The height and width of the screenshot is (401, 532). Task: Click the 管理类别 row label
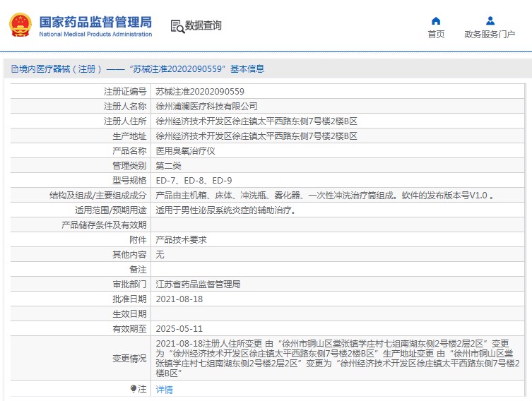pyautogui.click(x=129, y=166)
